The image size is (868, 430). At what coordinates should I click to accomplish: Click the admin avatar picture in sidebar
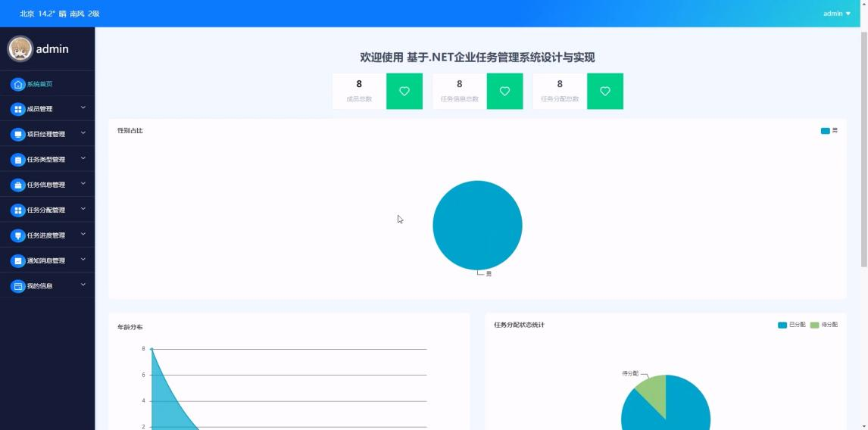20,48
